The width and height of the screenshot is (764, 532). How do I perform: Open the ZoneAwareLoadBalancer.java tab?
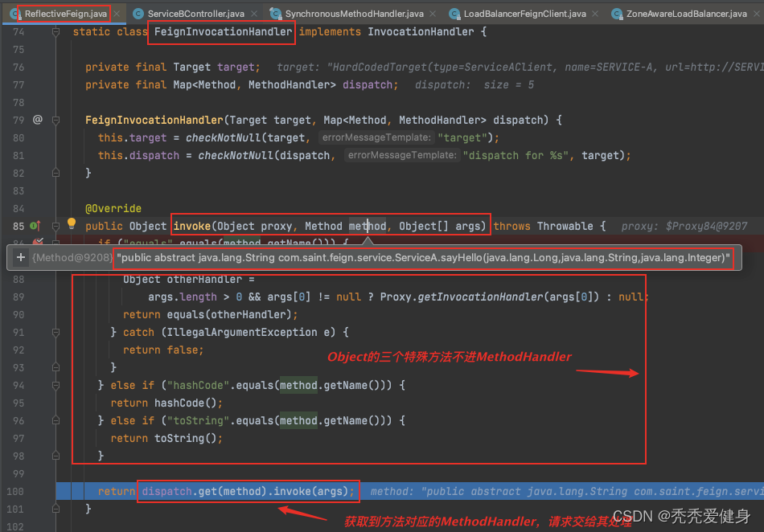[x=687, y=14]
